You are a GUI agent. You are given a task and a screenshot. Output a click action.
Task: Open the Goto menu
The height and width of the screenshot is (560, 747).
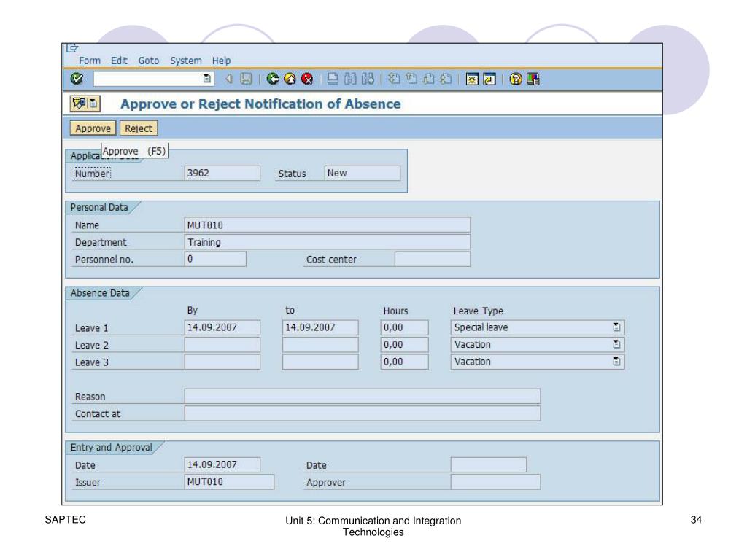click(x=149, y=61)
